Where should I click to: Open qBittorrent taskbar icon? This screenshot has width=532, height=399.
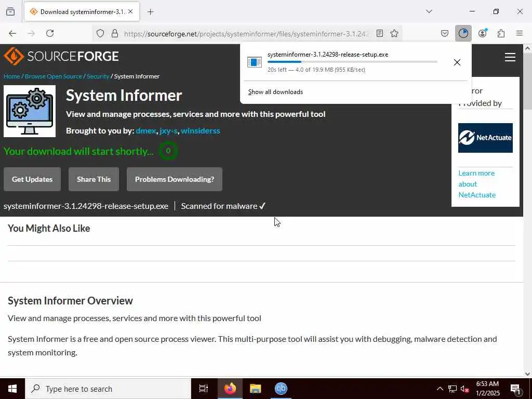coord(281,389)
